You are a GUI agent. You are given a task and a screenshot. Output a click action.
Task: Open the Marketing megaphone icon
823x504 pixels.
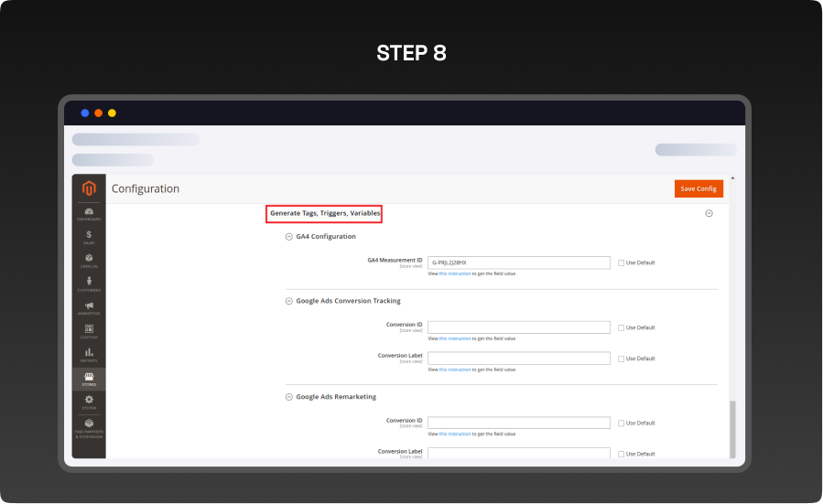tap(89, 308)
